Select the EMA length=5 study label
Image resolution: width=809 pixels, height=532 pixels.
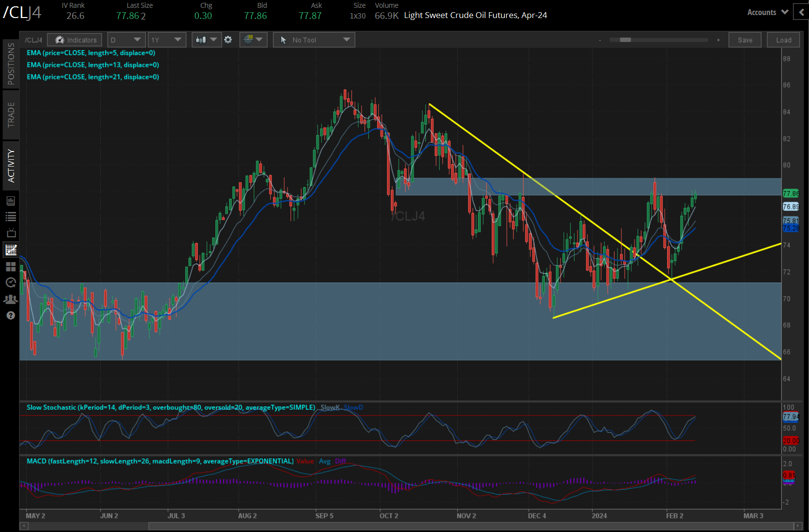91,53
